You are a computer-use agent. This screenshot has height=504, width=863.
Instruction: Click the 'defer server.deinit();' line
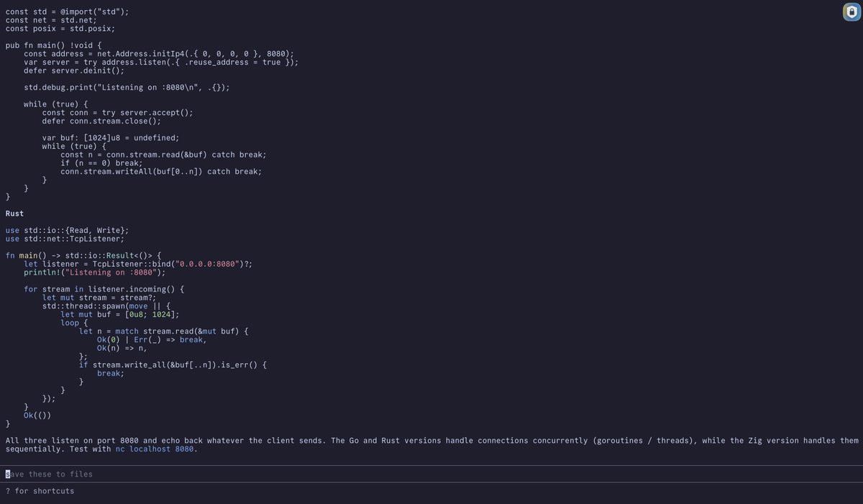74,70
